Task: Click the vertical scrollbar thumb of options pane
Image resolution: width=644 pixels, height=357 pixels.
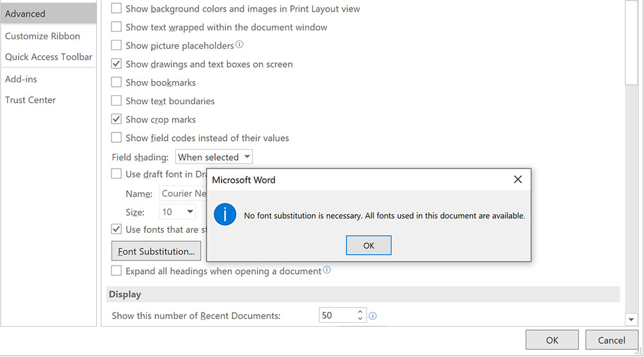Action: 631,42
